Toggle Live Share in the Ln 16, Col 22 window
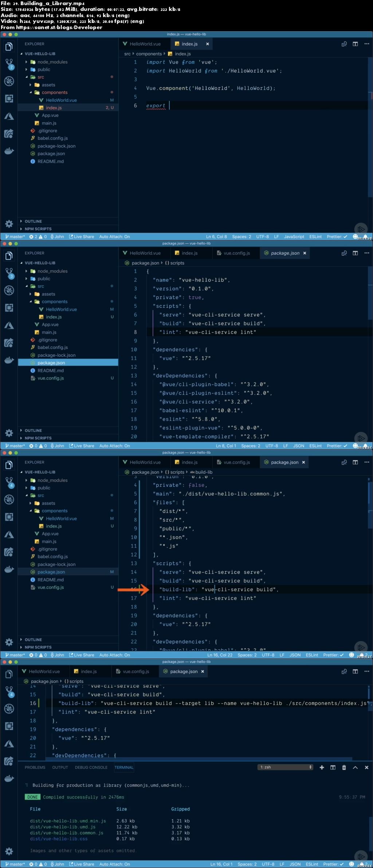 click(82, 655)
